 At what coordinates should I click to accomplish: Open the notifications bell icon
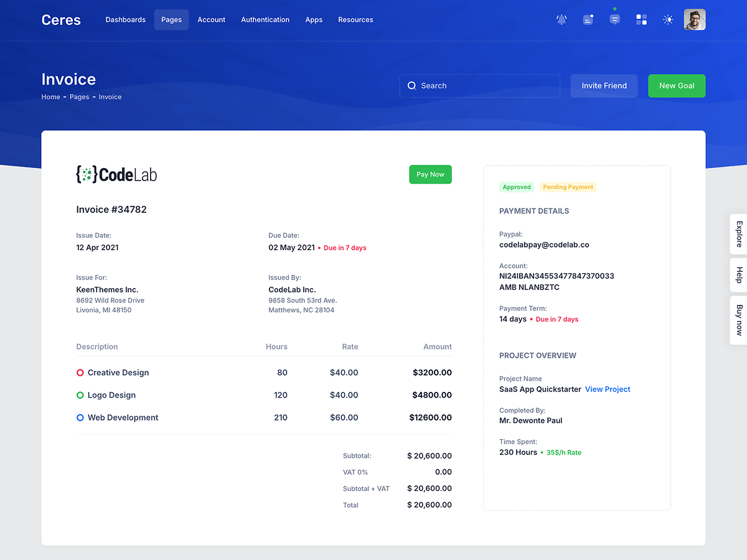(561, 20)
